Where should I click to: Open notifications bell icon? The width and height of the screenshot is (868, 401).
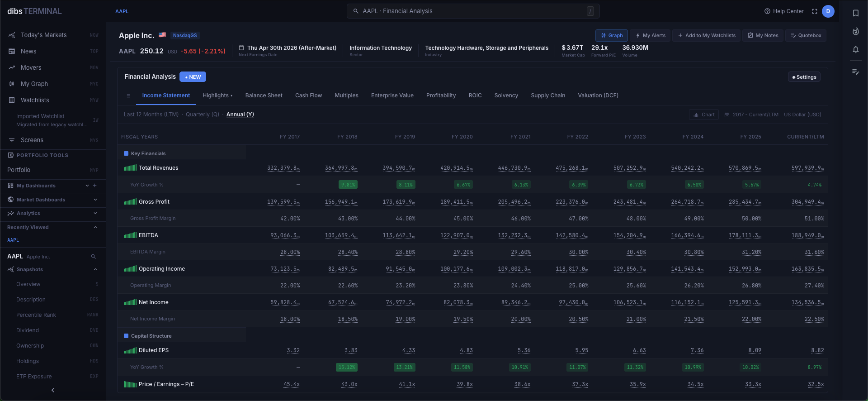coord(855,49)
